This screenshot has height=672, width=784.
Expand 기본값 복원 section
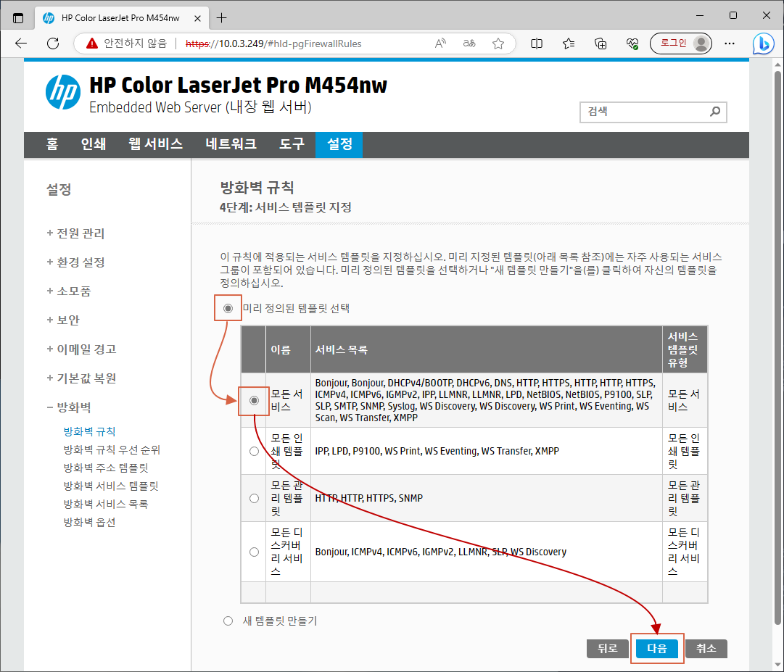81,378
